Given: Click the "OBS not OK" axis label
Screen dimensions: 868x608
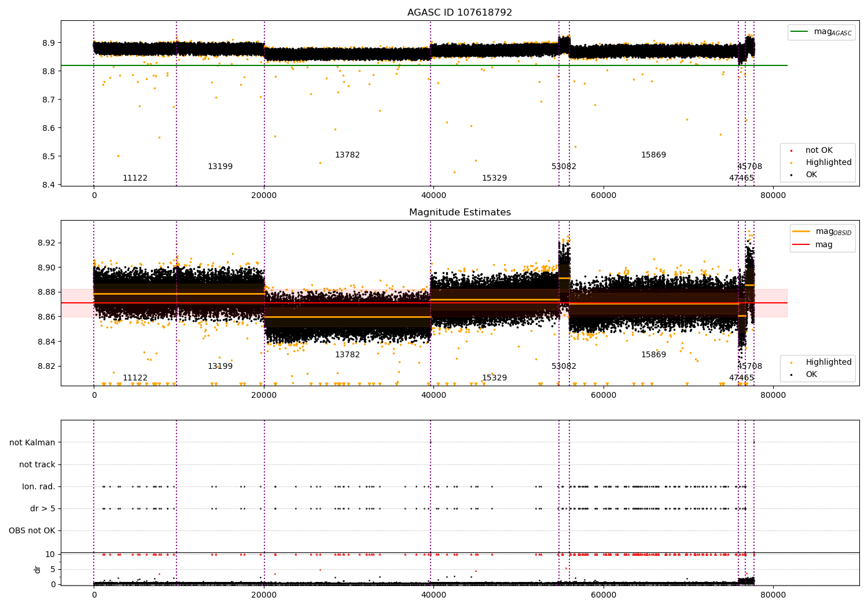Looking at the screenshot, I should pyautogui.click(x=32, y=530).
